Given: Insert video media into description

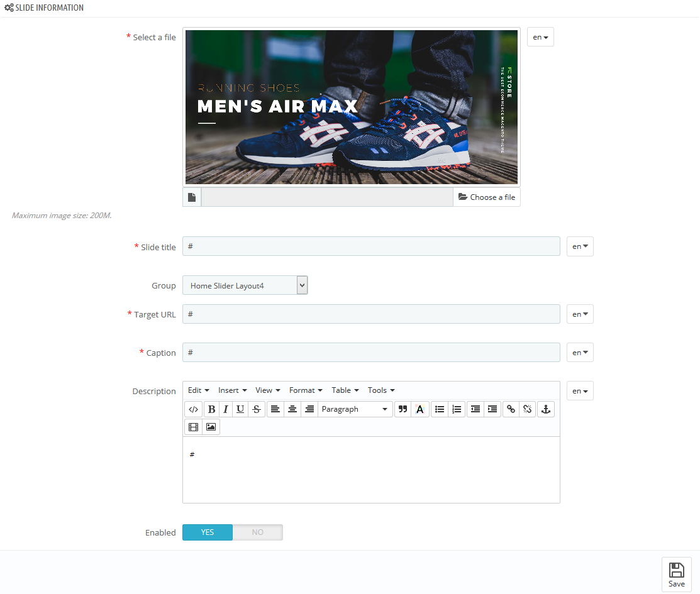Looking at the screenshot, I should click(x=193, y=427).
